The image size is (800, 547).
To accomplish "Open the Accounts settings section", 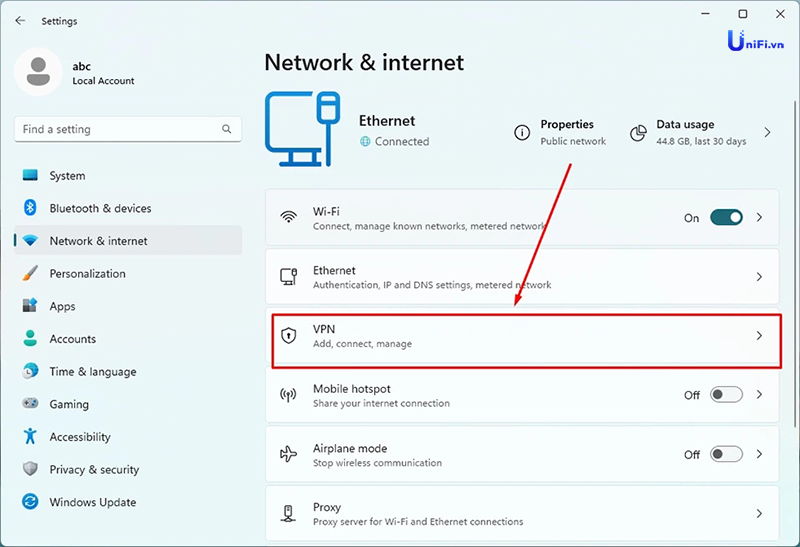I will [x=128, y=339].
